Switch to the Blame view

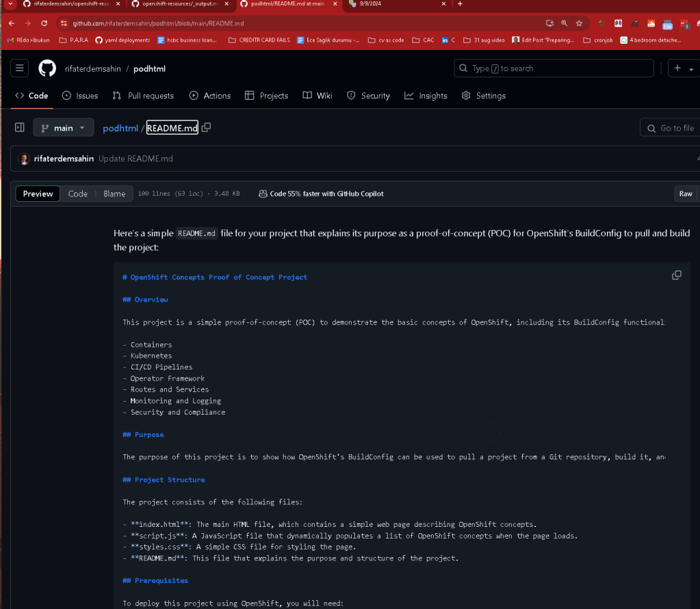pos(114,194)
